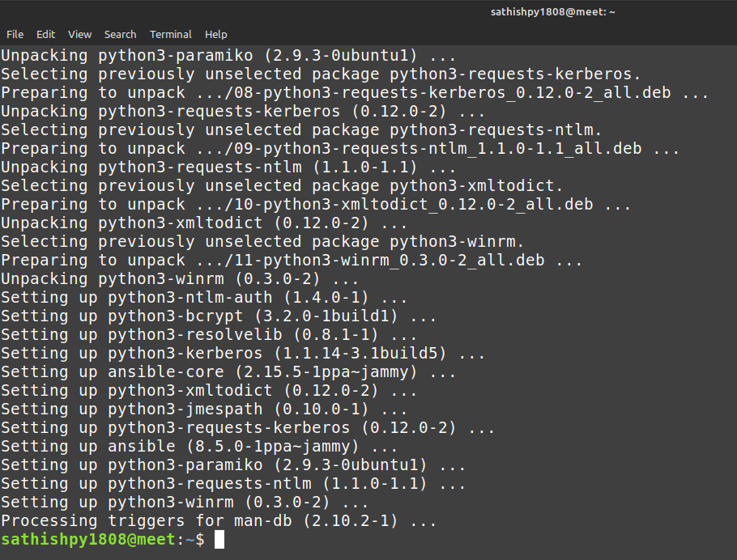The height and width of the screenshot is (560, 737).
Task: Open the Edit menu
Action: (x=45, y=35)
